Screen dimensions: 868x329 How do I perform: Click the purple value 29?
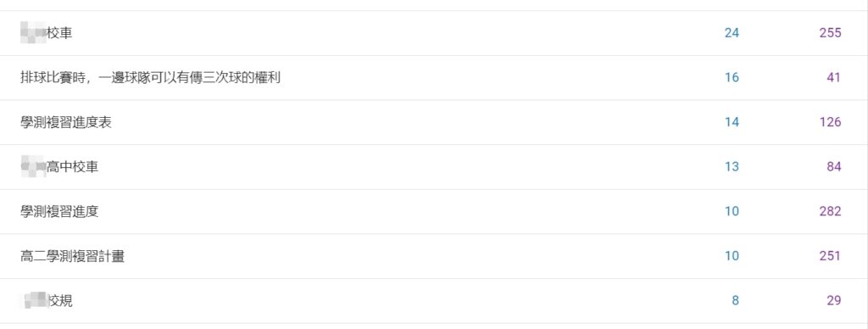pos(834,301)
